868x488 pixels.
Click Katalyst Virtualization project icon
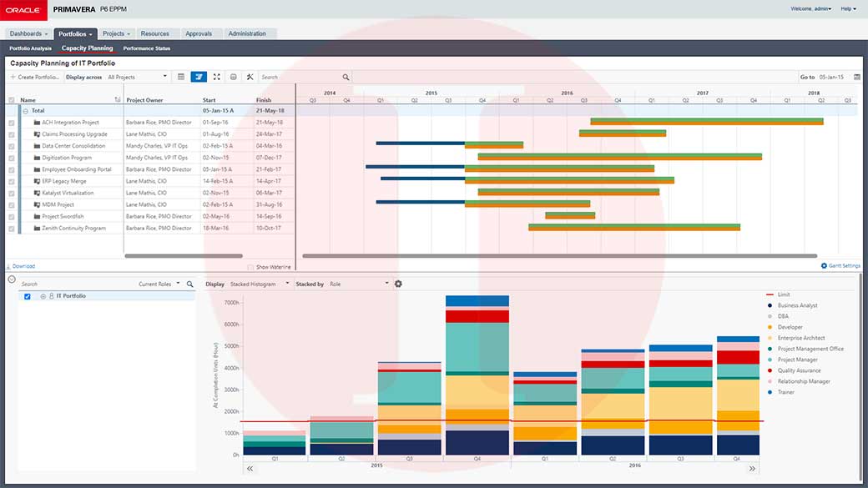coord(37,193)
